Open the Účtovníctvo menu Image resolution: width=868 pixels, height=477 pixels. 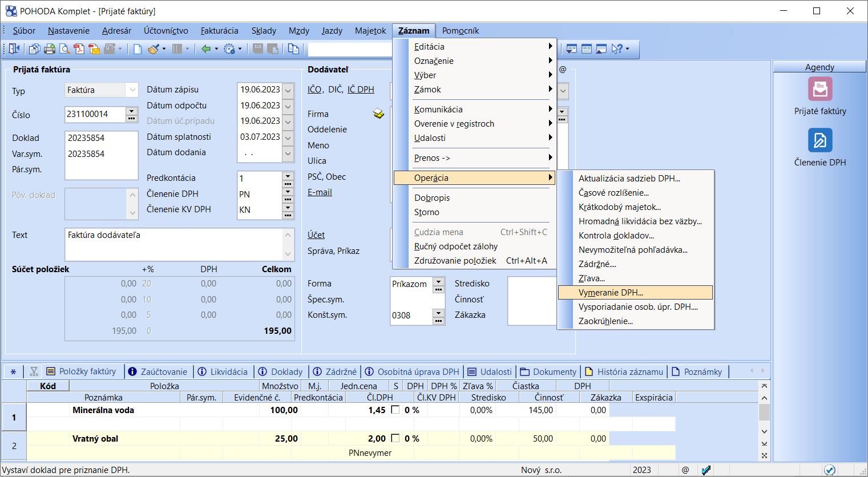coord(165,31)
